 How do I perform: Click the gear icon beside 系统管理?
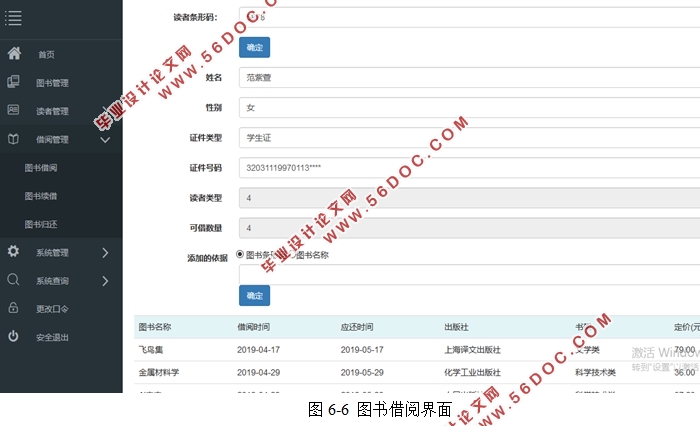tap(13, 252)
